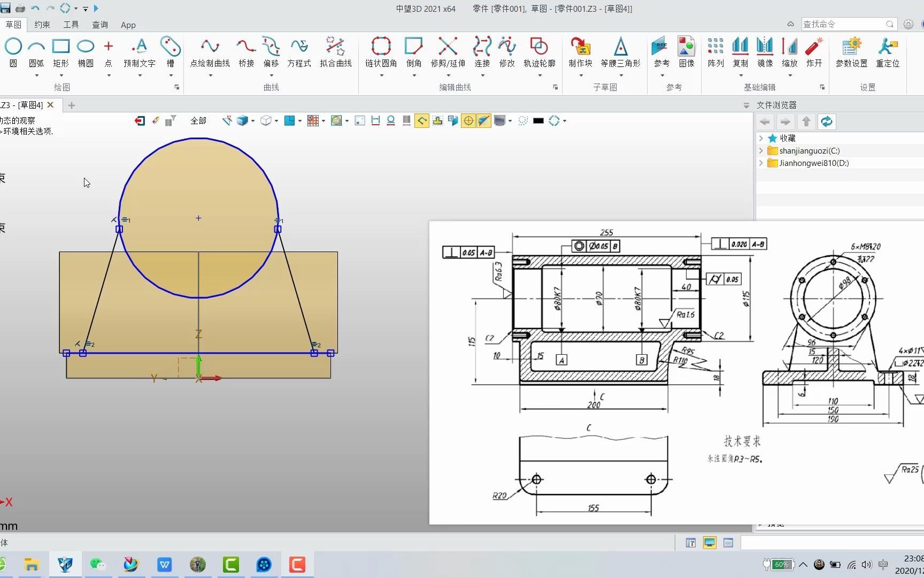
Task: Select the 制作块 make block tool
Action: pos(581,52)
